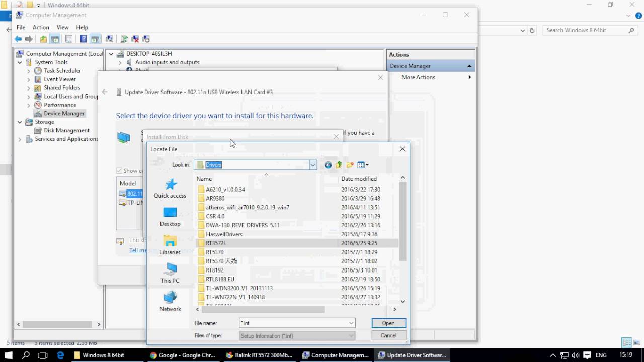Image resolution: width=644 pixels, height=362 pixels.
Task: Click the forward arrow in Computer Management toolbar
Action: click(x=29, y=39)
